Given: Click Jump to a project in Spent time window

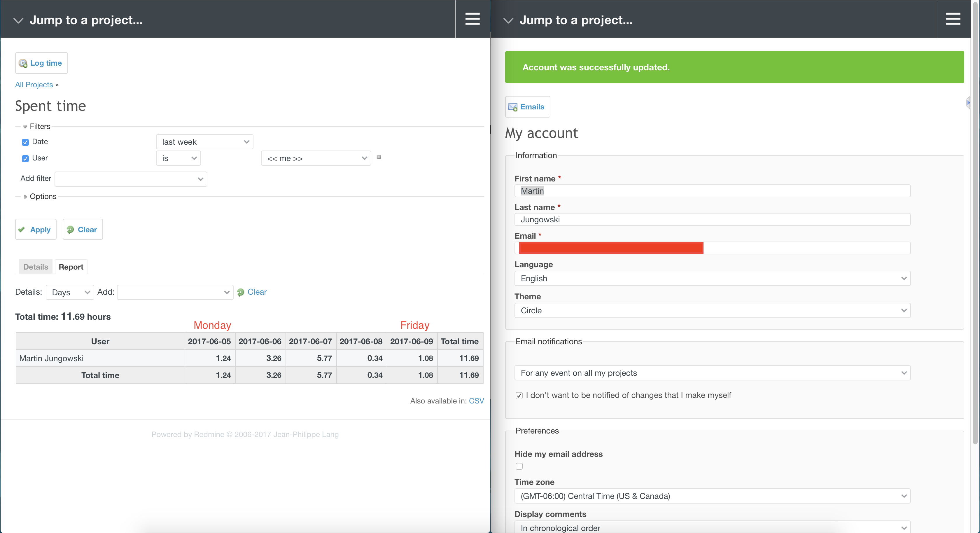Looking at the screenshot, I should (x=86, y=20).
